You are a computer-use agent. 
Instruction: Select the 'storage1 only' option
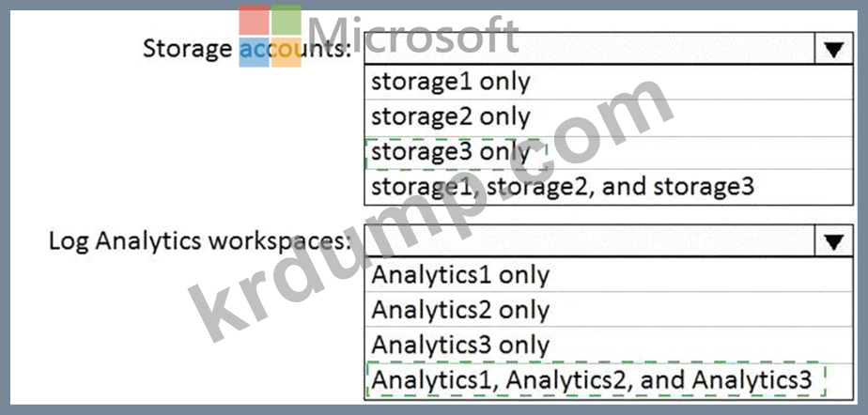tap(451, 82)
